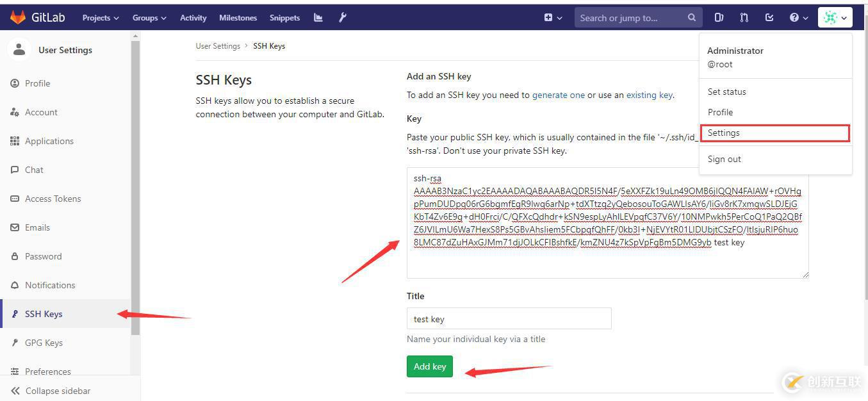Image resolution: width=868 pixels, height=401 pixels.
Task: Open the To-Do list checkmark icon
Action: point(769,18)
